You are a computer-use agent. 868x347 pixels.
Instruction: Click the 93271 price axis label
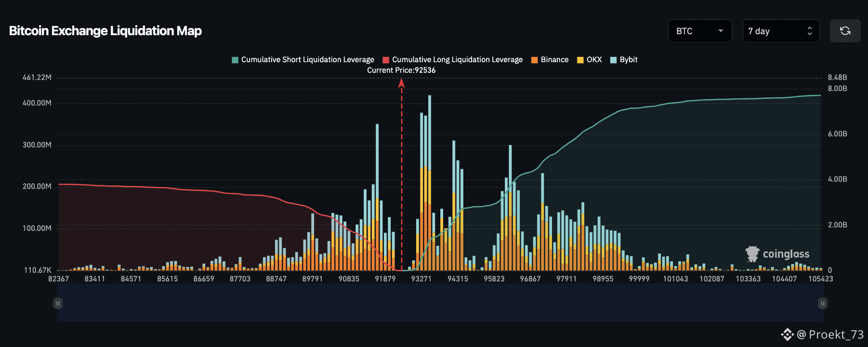coord(421,279)
